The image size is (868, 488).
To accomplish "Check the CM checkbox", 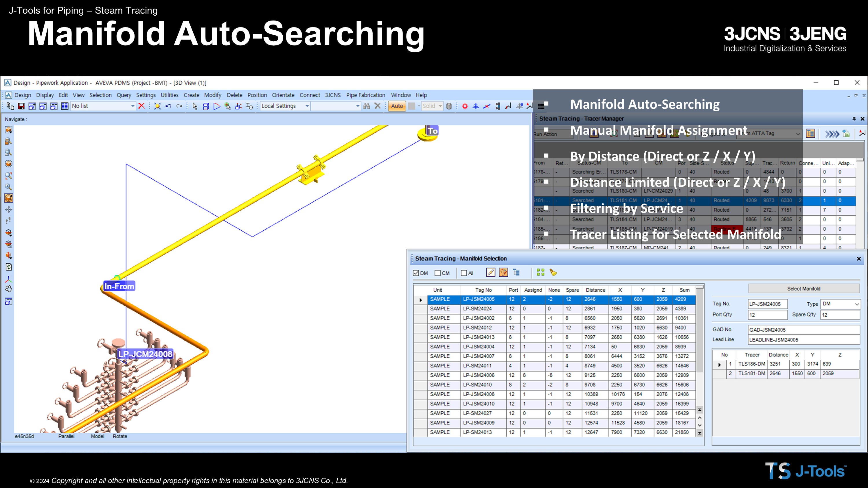I will 437,273.
